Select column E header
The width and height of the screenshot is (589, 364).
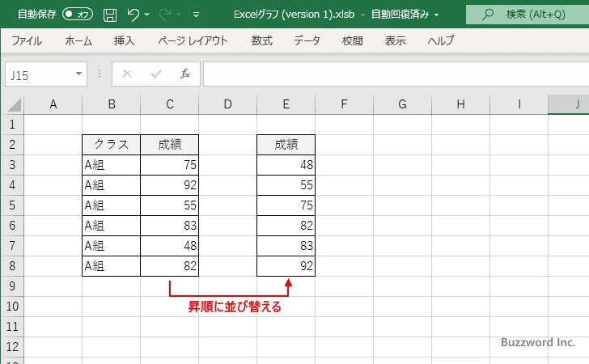click(x=286, y=104)
